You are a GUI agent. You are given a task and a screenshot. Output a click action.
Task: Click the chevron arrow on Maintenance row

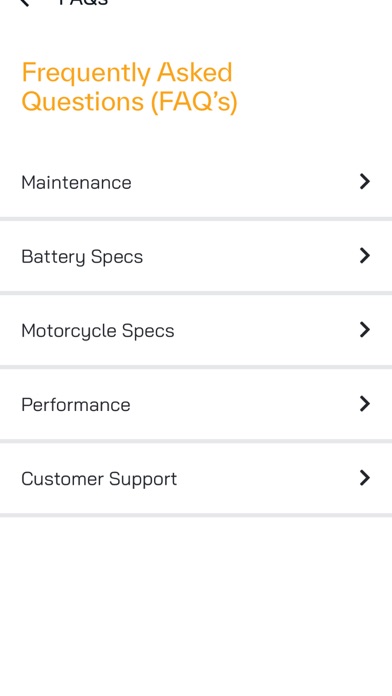364,182
